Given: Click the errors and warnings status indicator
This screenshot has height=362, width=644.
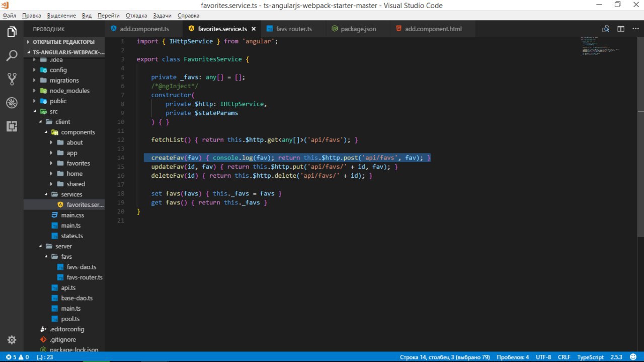Looking at the screenshot, I should click(x=17, y=357).
